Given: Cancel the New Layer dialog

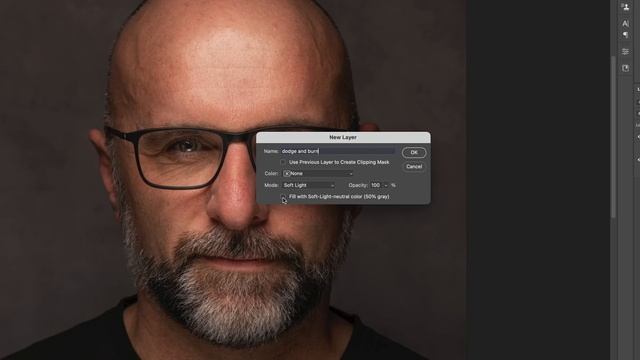Looking at the screenshot, I should tap(414, 167).
